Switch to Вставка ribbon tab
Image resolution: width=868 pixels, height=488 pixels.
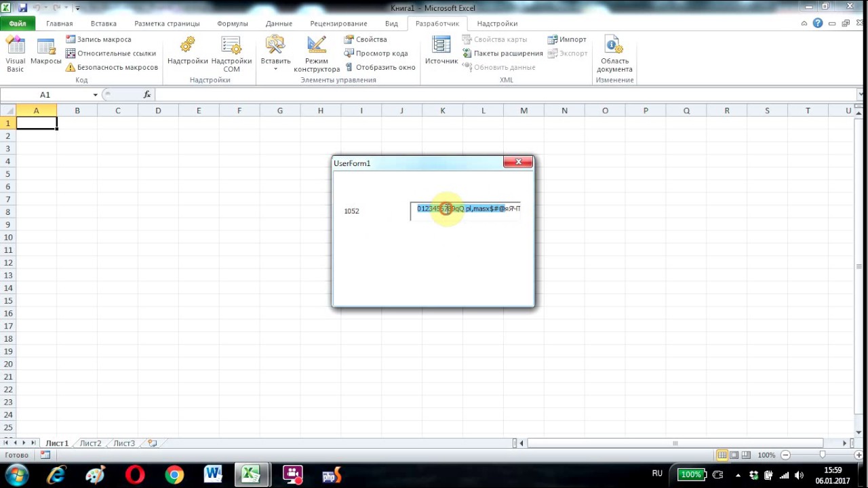[103, 23]
